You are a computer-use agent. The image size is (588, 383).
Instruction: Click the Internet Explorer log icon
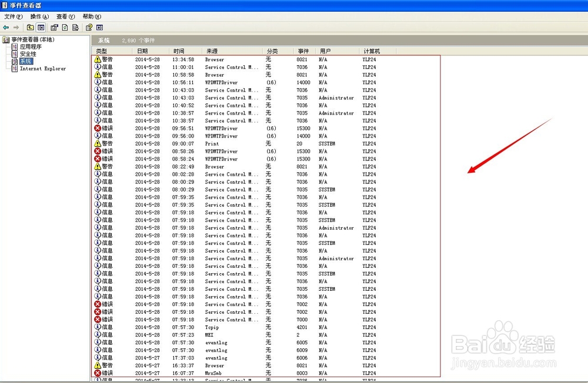coord(15,68)
